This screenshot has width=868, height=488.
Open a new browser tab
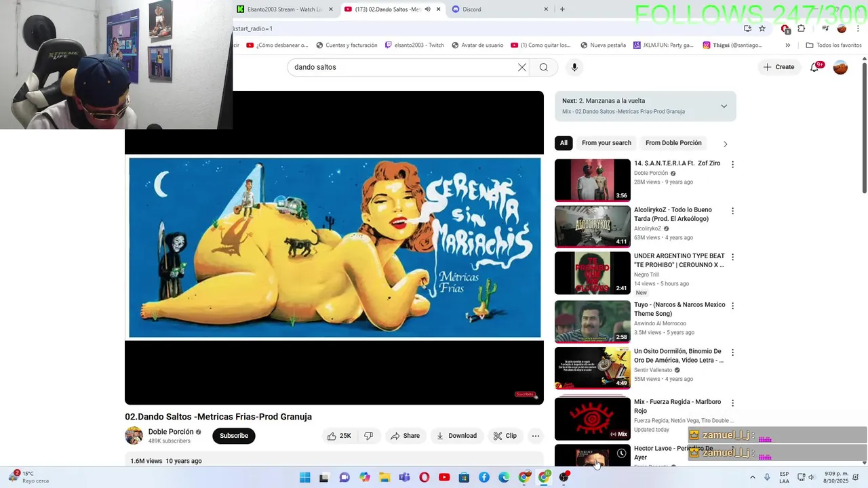(562, 9)
